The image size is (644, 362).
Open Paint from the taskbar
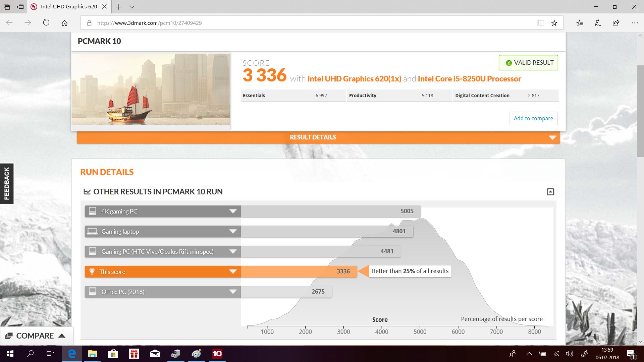[x=197, y=354]
